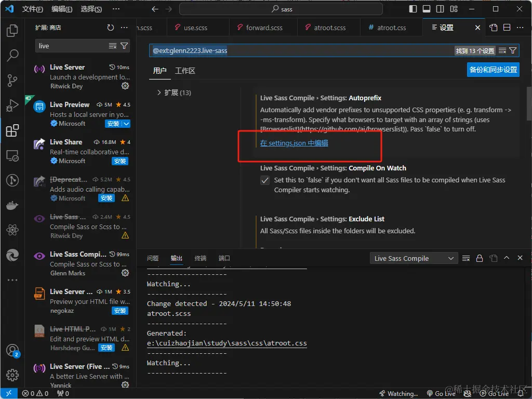The height and width of the screenshot is (399, 532).
Task: Filter settings with the funnel icon
Action: click(x=513, y=50)
